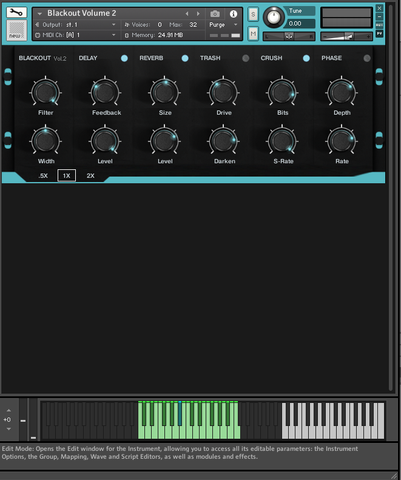The height and width of the screenshot is (480, 401).
Task: Load the previous instrument with left arrow
Action: coord(187,14)
